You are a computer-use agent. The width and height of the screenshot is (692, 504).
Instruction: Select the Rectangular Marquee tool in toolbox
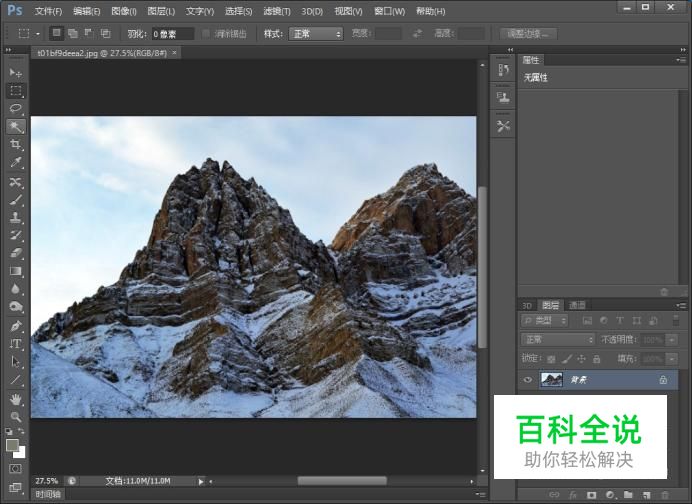coord(16,91)
